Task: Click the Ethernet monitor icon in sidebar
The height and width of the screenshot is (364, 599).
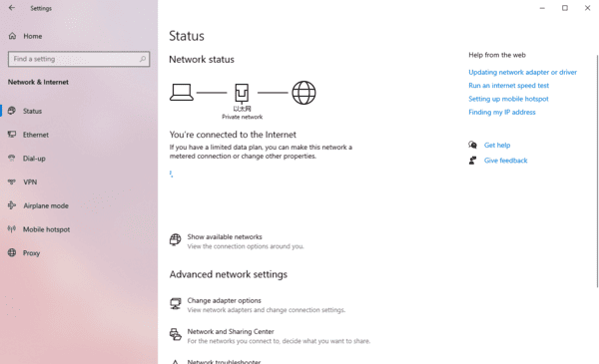Action: click(x=12, y=135)
